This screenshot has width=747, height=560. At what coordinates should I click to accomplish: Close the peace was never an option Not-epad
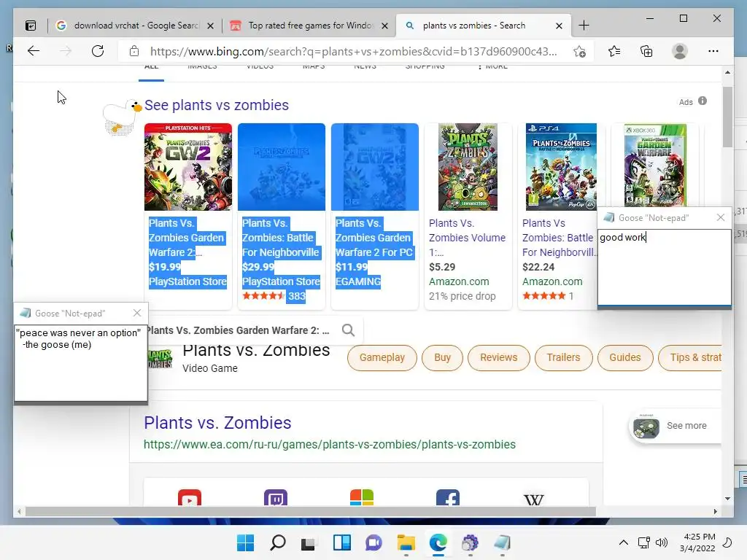137,313
